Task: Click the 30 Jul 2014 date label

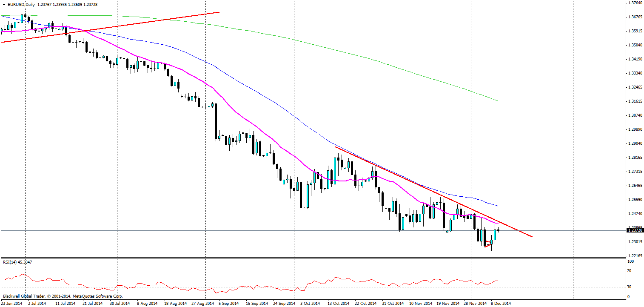Action: point(120,304)
